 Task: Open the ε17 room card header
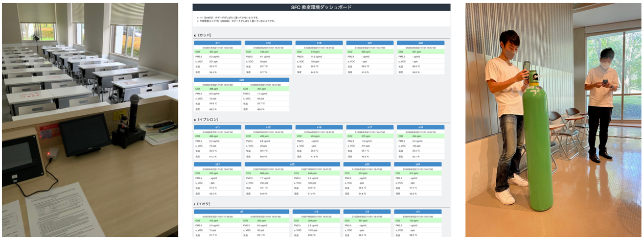coord(369,128)
